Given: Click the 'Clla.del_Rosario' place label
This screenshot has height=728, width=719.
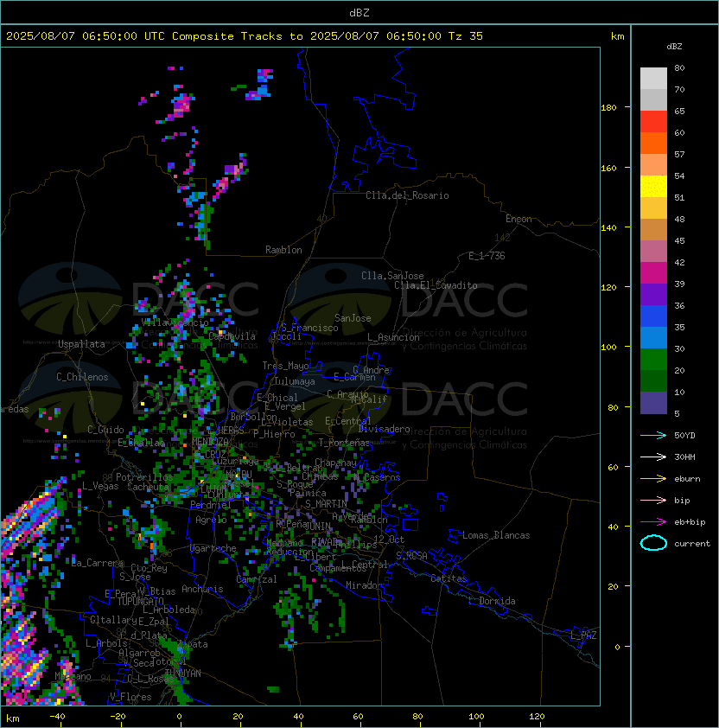Looking at the screenshot, I should (x=407, y=195).
